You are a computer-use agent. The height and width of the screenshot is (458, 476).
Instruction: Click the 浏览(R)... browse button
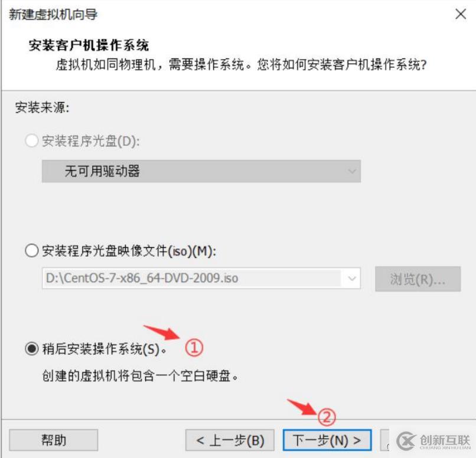coord(418,279)
